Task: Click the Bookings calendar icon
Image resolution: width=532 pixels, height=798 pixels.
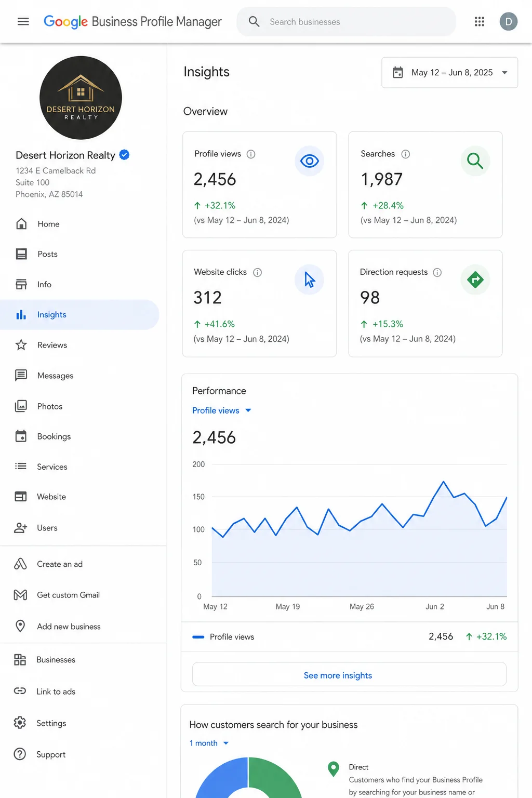Action: pos(21,436)
